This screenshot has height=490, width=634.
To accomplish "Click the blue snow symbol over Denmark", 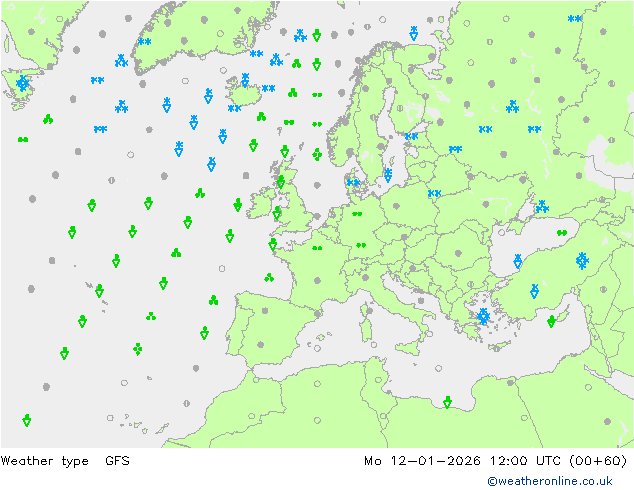I will (x=353, y=183).
